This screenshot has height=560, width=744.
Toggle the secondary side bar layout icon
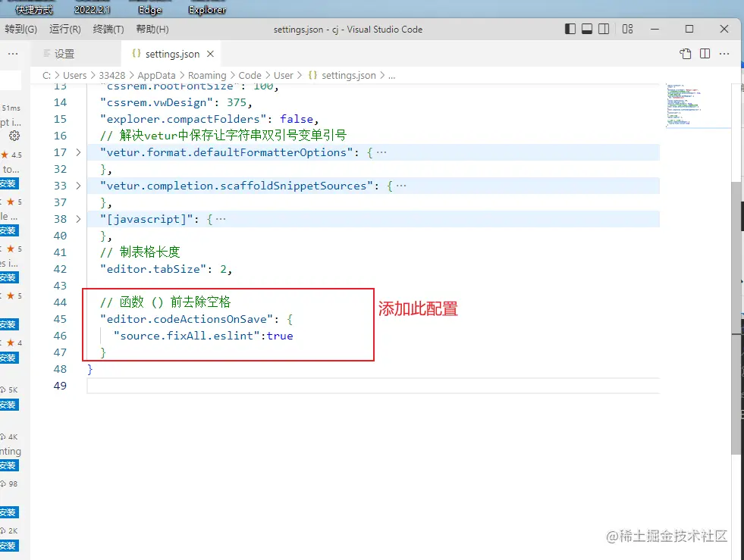coord(604,29)
